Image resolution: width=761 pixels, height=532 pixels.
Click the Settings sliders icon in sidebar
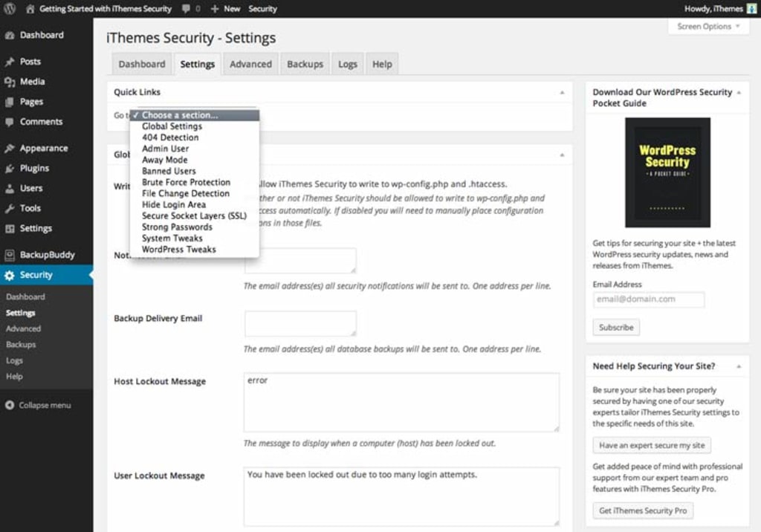tap(9, 229)
